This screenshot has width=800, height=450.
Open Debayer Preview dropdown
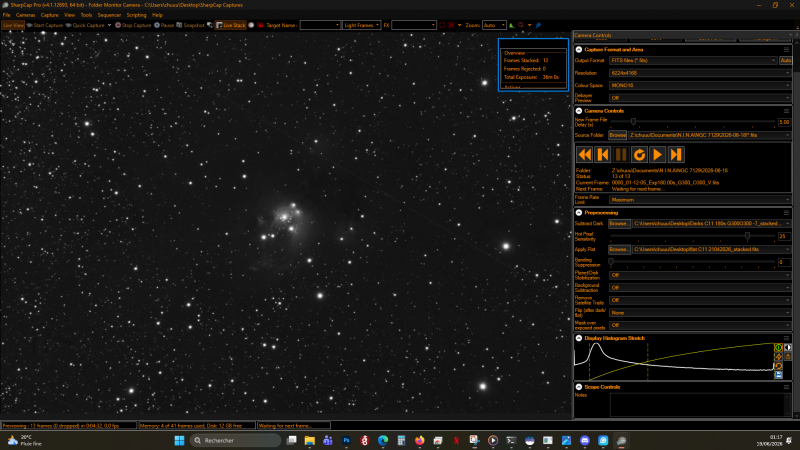tap(700, 98)
